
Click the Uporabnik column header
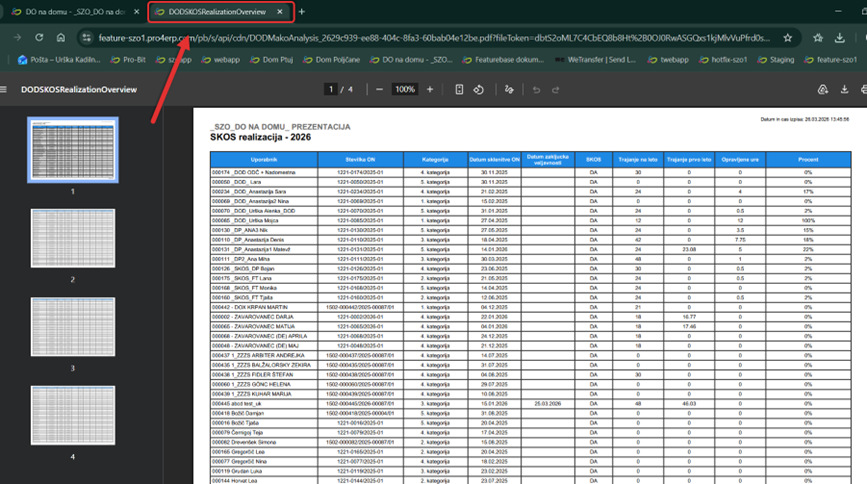tap(264, 159)
